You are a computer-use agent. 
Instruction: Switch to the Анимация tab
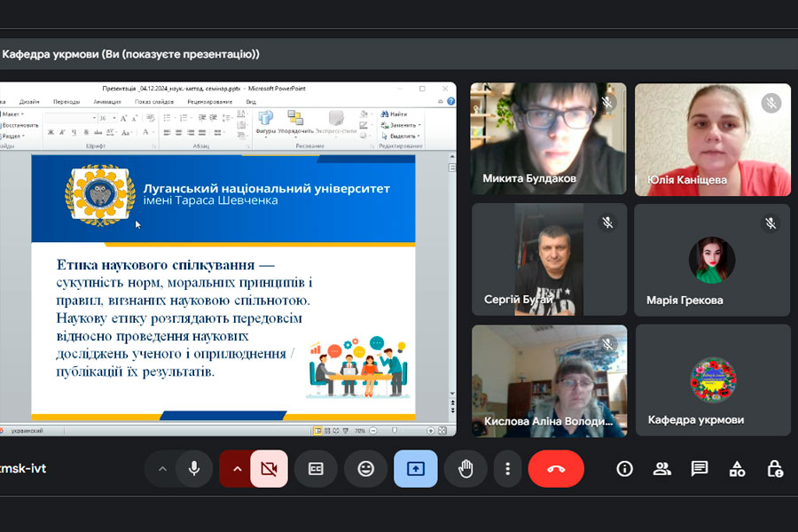[107, 102]
